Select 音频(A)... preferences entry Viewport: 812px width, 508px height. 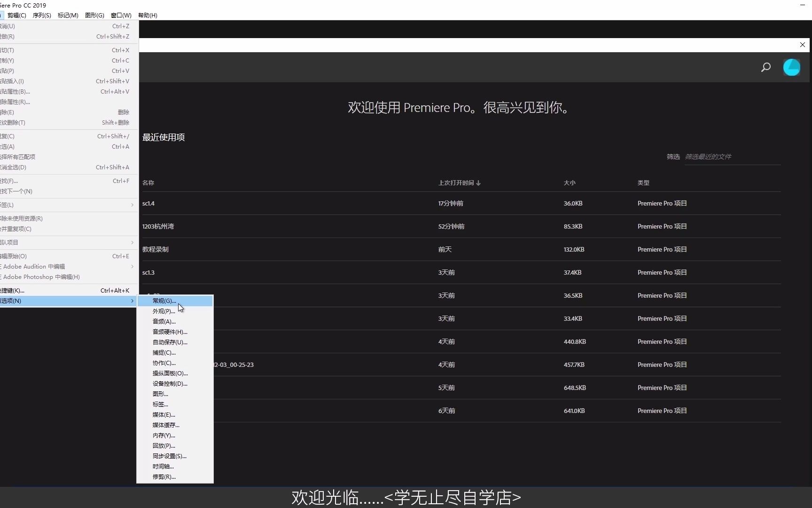175,321
